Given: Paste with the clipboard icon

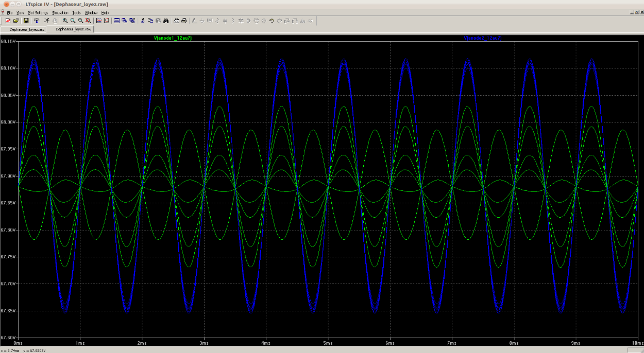Looking at the screenshot, I should [x=158, y=21].
